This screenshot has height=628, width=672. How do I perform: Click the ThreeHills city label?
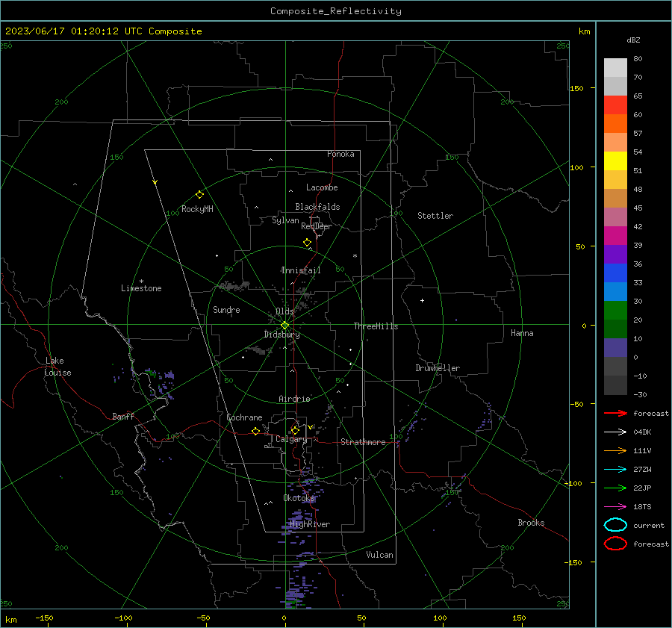coord(376,326)
